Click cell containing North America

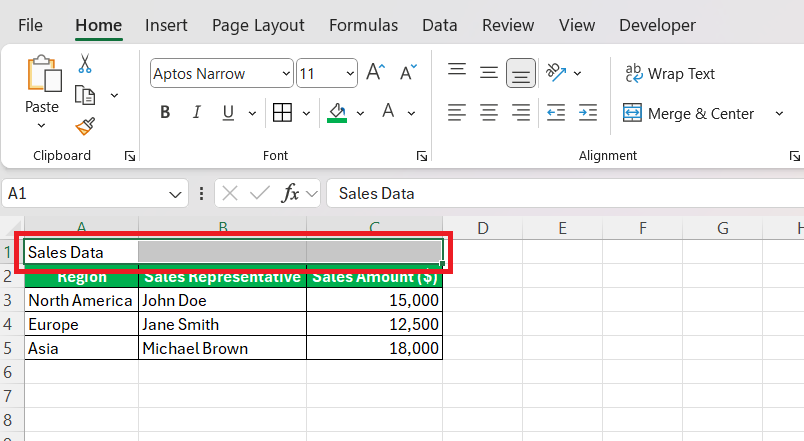(x=82, y=300)
